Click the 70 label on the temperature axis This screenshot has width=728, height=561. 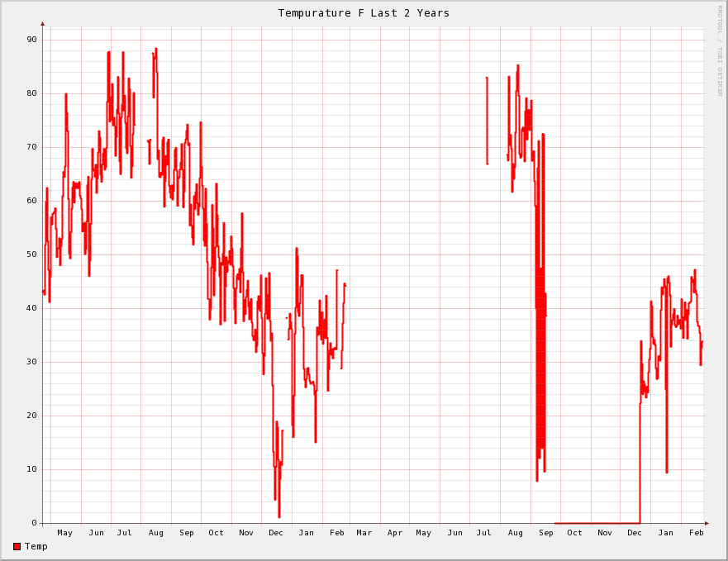tap(31, 147)
